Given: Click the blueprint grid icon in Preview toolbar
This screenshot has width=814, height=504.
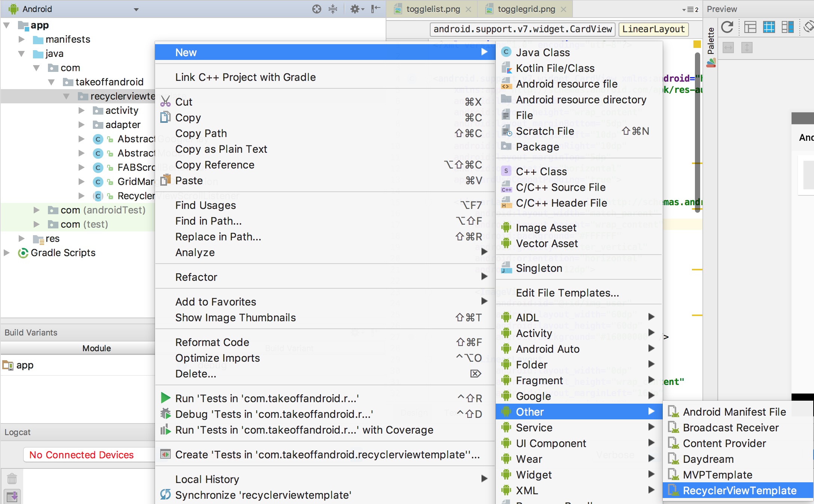Looking at the screenshot, I should tap(769, 27).
